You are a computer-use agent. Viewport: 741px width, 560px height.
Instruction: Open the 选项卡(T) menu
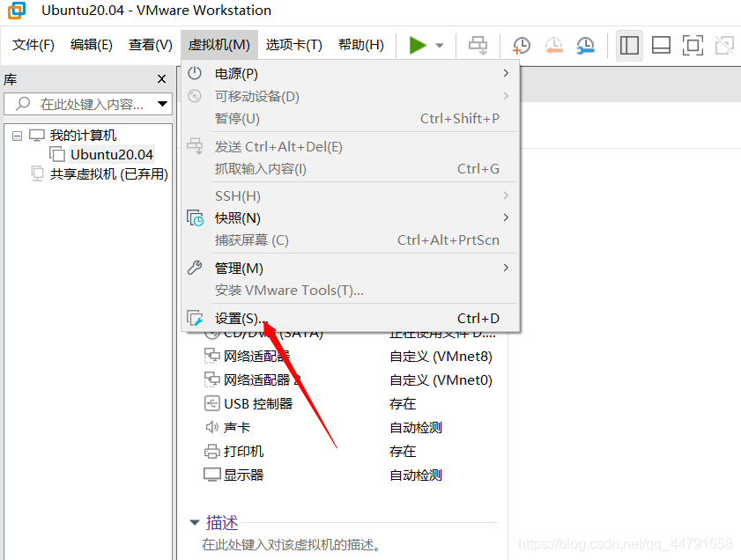(x=294, y=45)
